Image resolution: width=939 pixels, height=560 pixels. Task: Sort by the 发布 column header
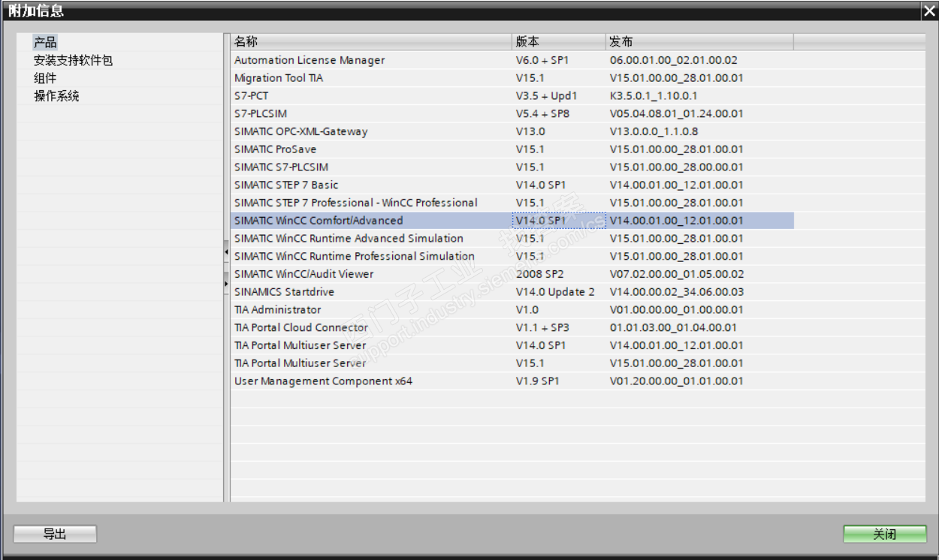(x=699, y=41)
